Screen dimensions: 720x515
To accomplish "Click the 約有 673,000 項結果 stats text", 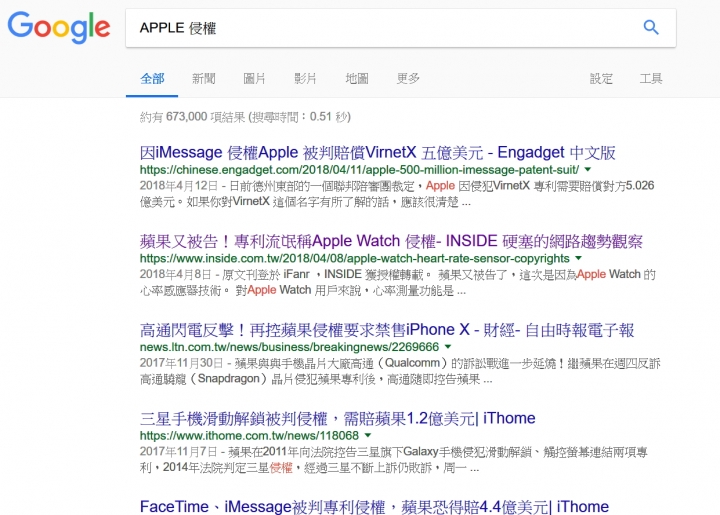I will tap(245, 117).
